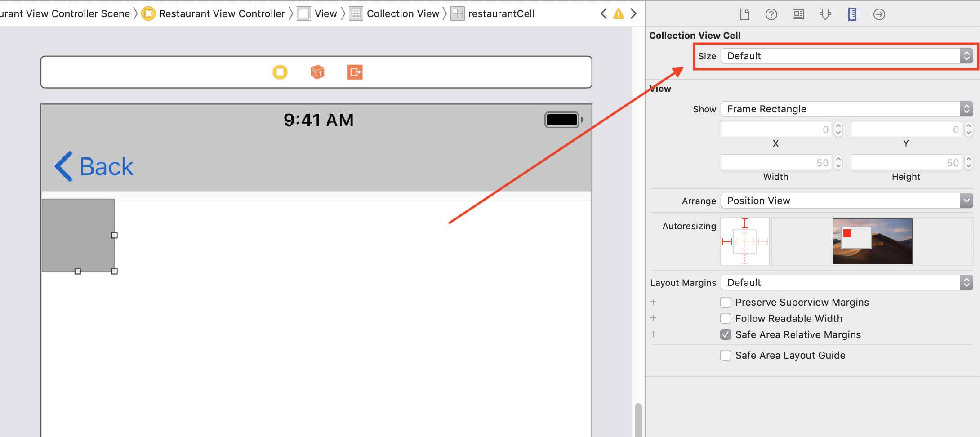The width and height of the screenshot is (980, 437).
Task: Click the Width stepper
Action: click(838, 163)
